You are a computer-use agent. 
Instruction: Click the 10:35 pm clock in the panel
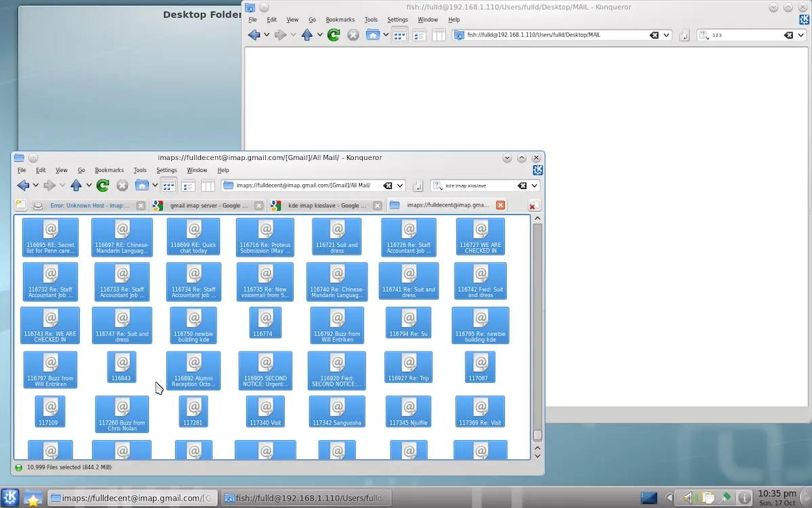pos(777,498)
